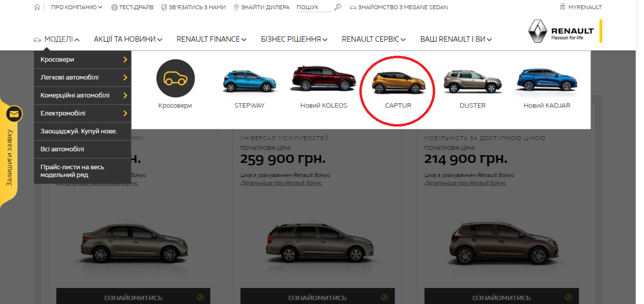Open the MyRenault account link
This screenshot has height=304, width=644.
(581, 7)
